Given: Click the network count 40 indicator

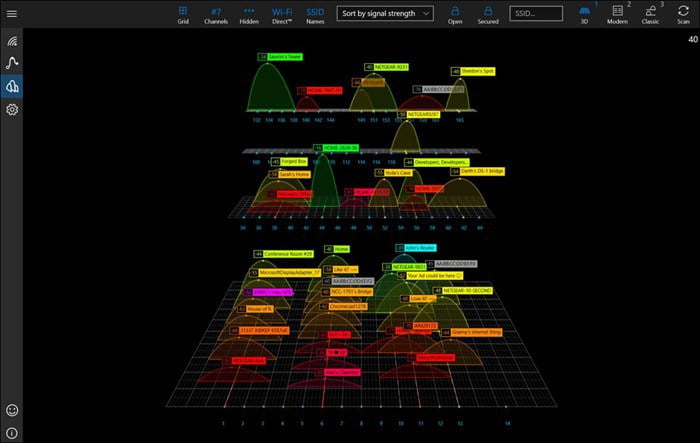Looking at the screenshot, I should click(x=693, y=39).
